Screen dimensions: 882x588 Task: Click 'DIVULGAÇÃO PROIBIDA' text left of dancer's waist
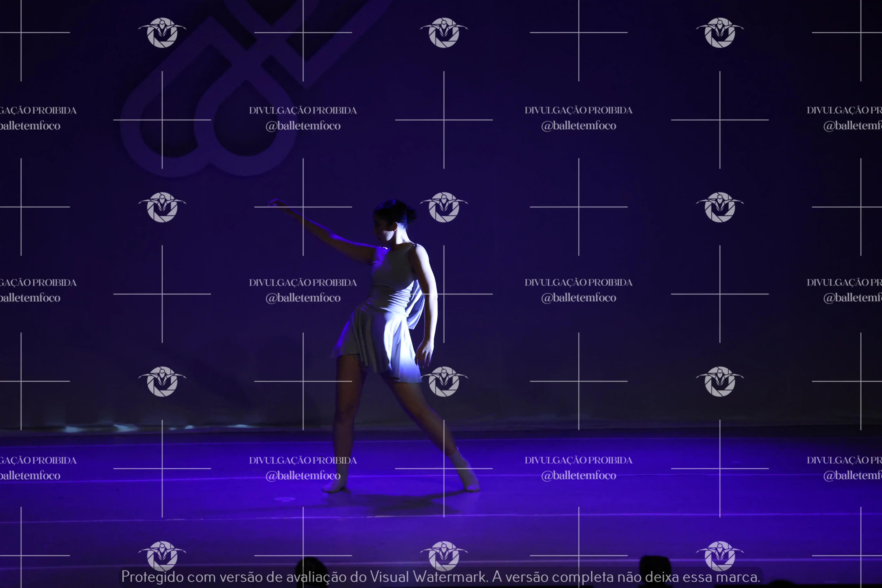tap(303, 282)
